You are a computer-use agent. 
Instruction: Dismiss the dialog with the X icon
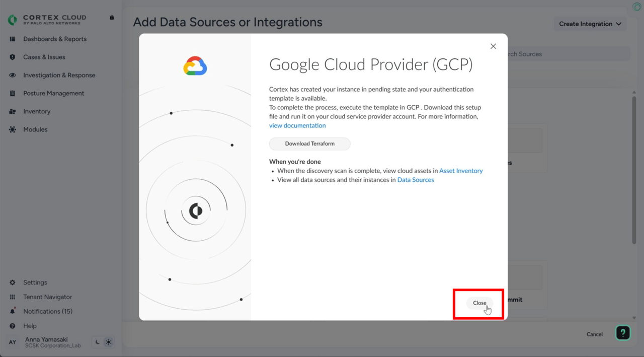click(493, 46)
